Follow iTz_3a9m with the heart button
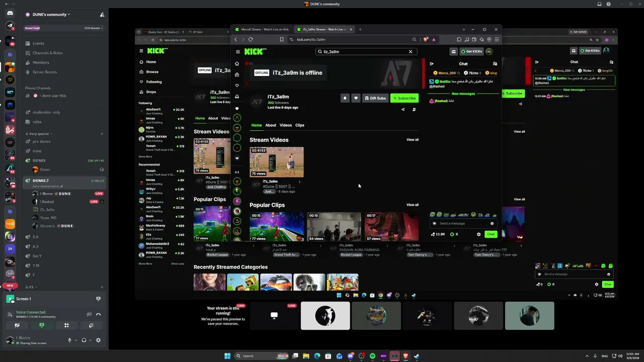Image resolution: width=644 pixels, height=362 pixels. (356, 98)
